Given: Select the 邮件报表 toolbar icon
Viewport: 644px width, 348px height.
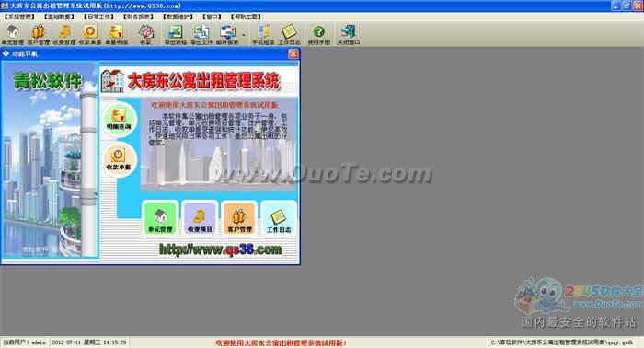Looking at the screenshot, I should (227, 34).
